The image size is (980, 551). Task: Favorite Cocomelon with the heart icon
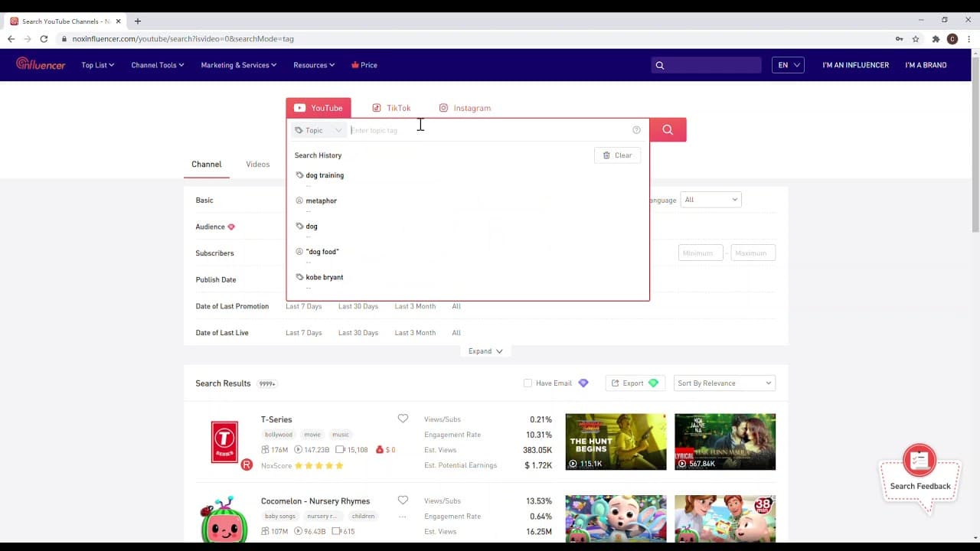(403, 500)
